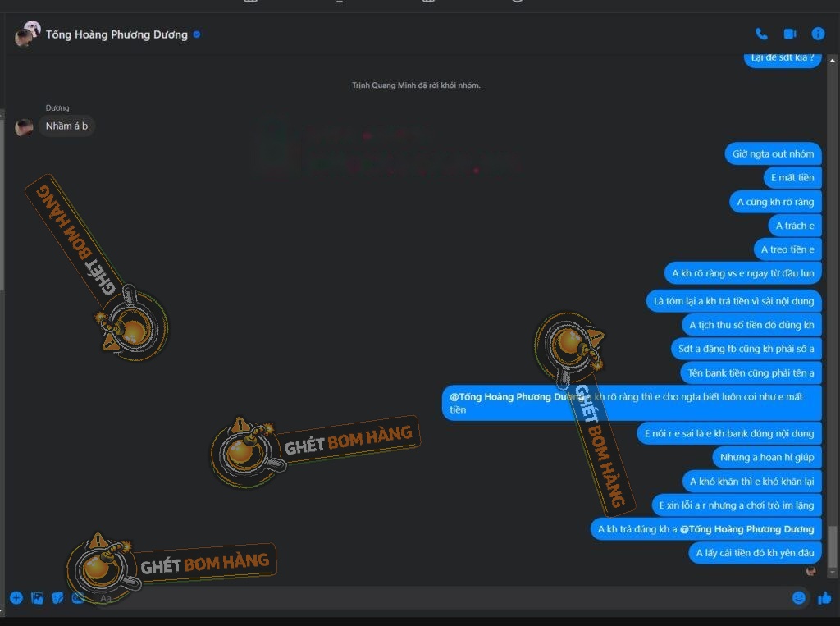Viewport: 840px width, 626px height.
Task: Open more actions plus icon
Action: pos(16,598)
